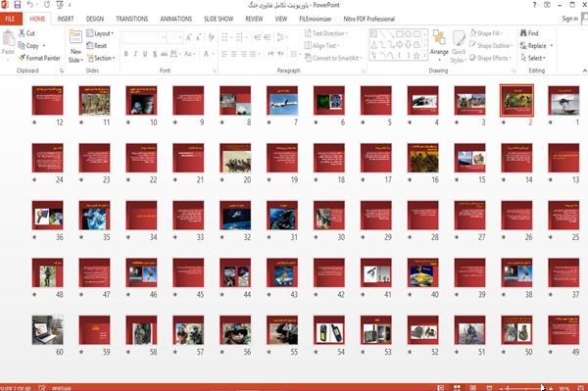Switch to the SLIDE SHOW tab
This screenshot has width=588, height=391.
point(219,19)
